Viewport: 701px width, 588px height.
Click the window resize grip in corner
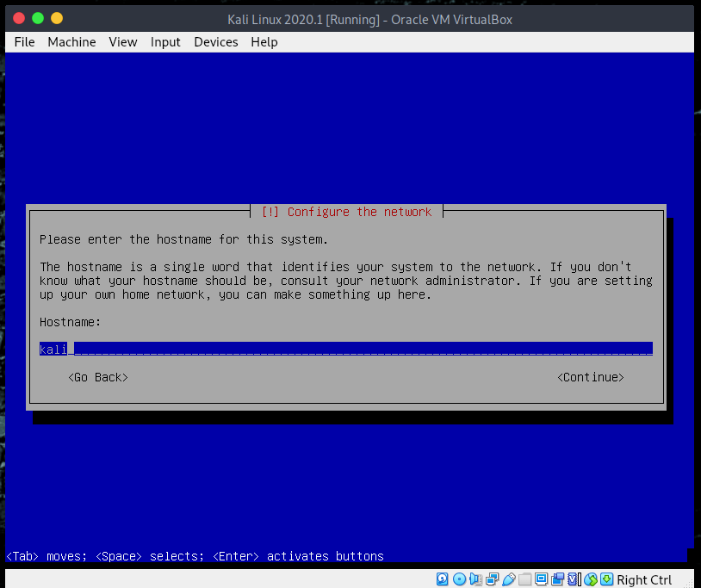689,582
